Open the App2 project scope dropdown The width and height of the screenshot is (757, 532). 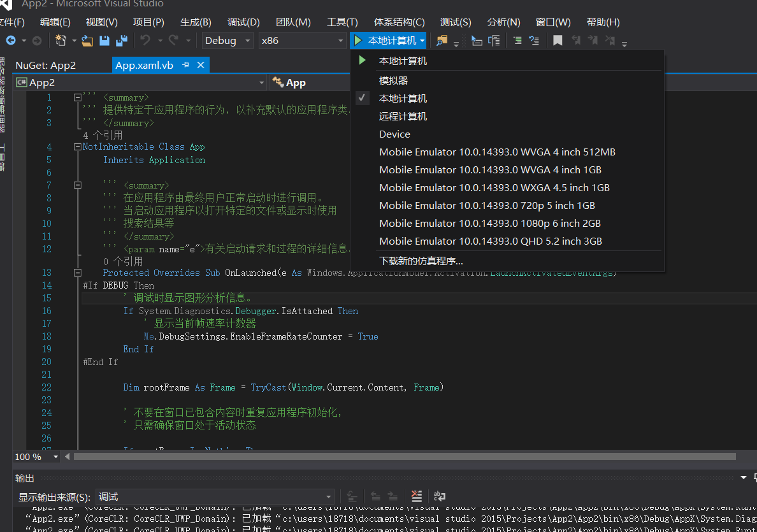(140, 83)
